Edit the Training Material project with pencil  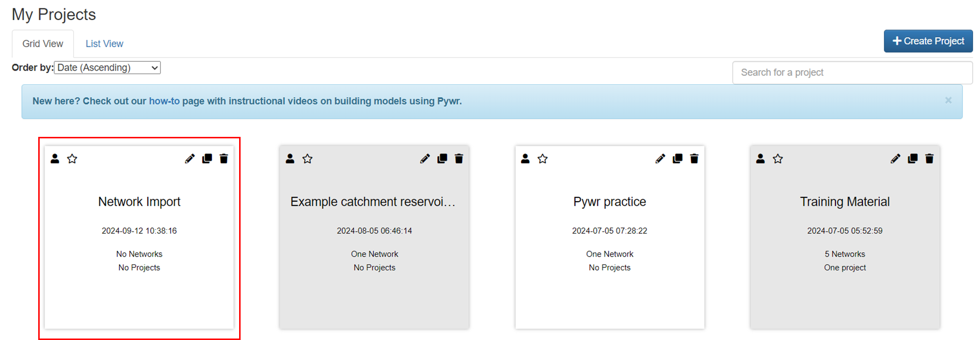point(895,158)
